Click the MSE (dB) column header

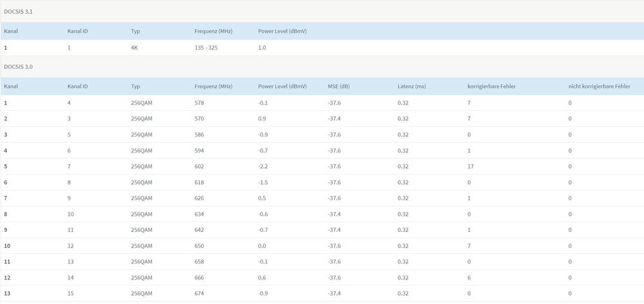(339, 86)
